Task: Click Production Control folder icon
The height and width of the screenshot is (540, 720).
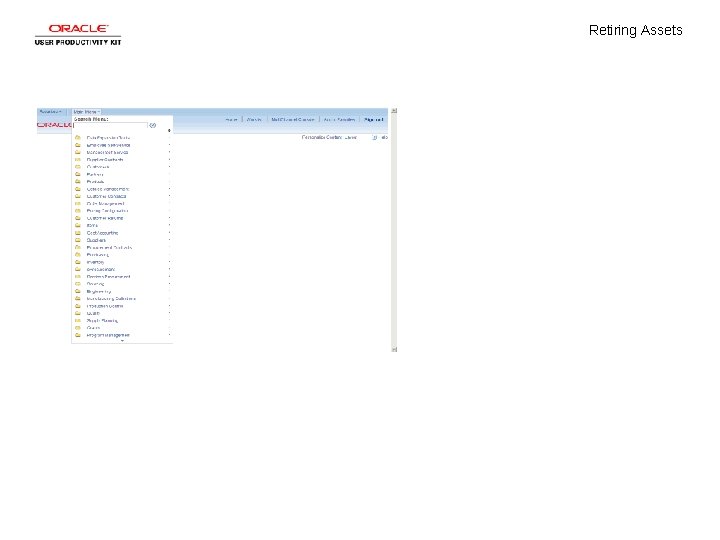Action: pyautogui.click(x=78, y=306)
